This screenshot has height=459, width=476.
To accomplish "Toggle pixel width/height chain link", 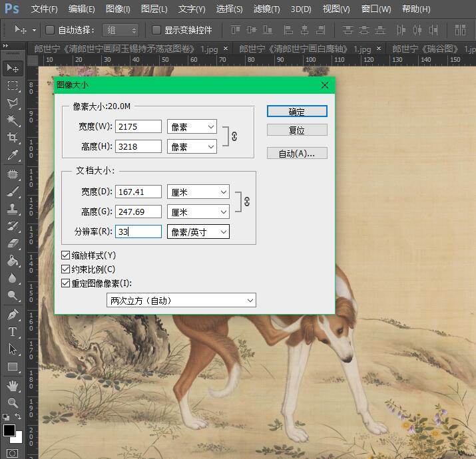I will pos(234,136).
